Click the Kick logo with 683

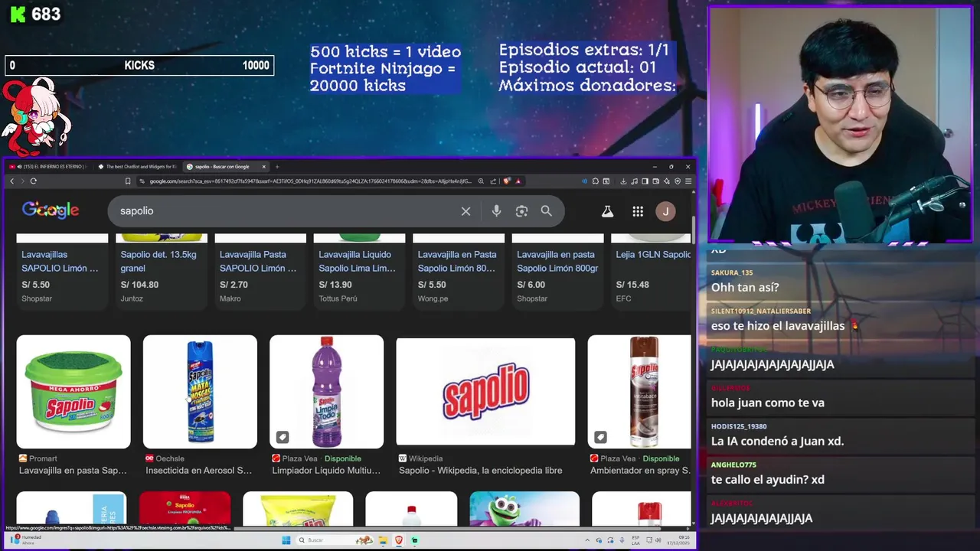[x=34, y=14]
